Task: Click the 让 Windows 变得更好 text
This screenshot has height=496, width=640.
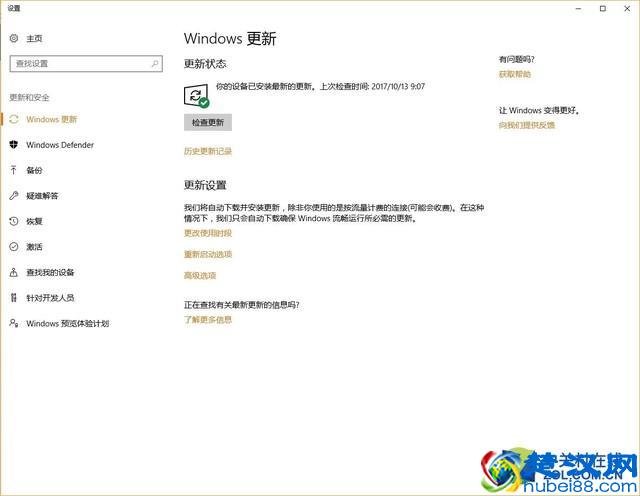Action: (539, 110)
